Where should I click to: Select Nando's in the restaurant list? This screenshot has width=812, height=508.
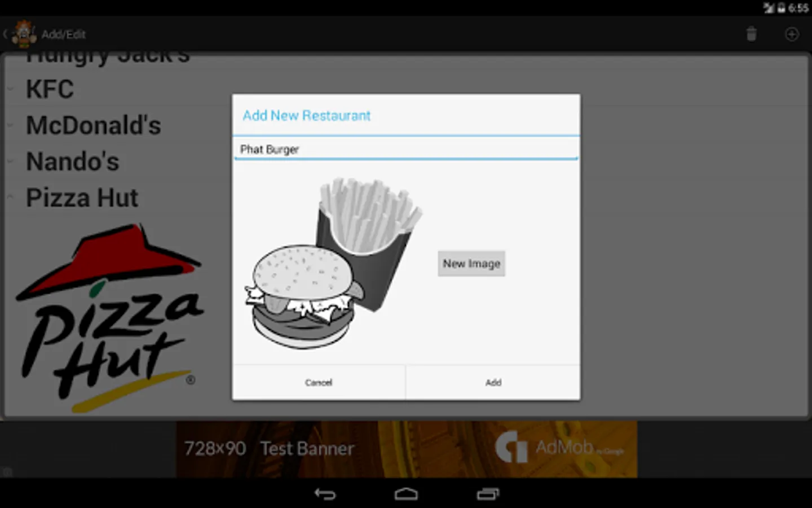[x=73, y=161]
